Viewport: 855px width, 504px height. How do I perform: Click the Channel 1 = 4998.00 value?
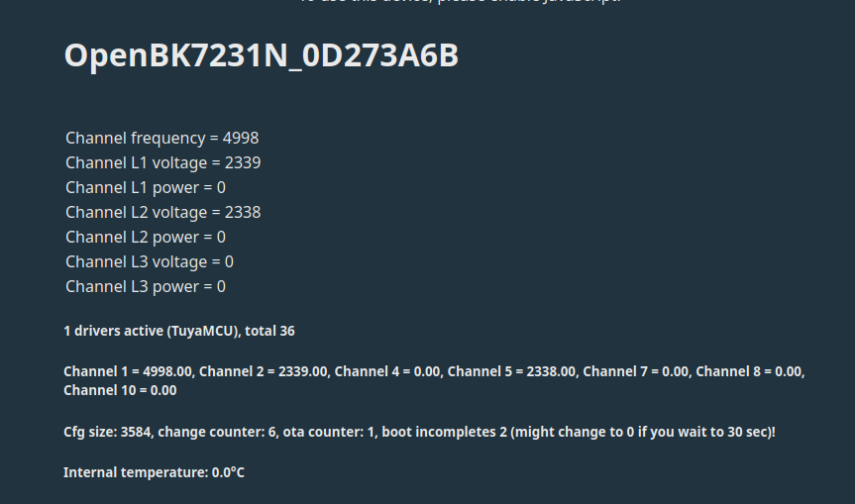(128, 371)
